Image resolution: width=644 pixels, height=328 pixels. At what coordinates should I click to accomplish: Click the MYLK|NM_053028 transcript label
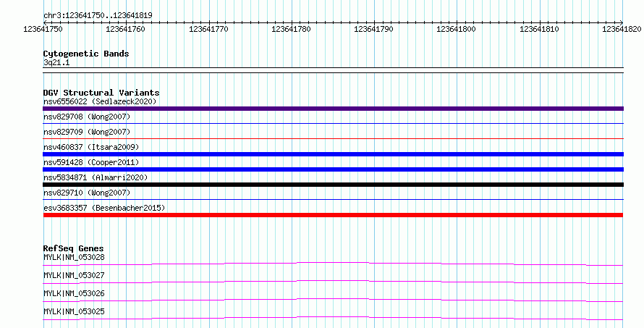tap(74, 257)
